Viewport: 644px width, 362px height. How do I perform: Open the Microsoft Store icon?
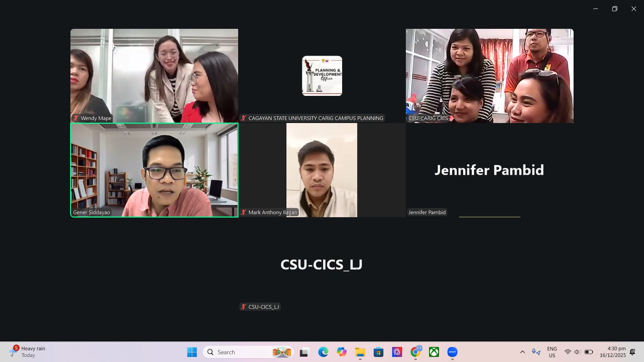pos(378,352)
